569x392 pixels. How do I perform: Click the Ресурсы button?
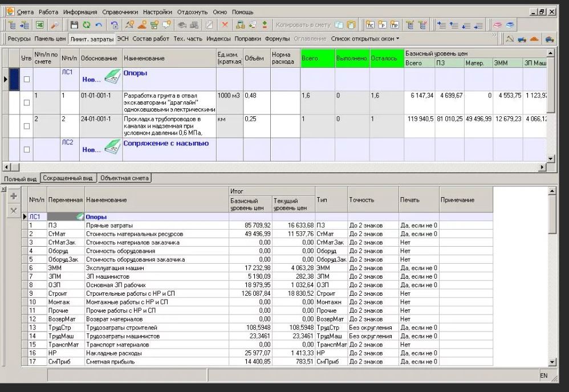pos(19,38)
